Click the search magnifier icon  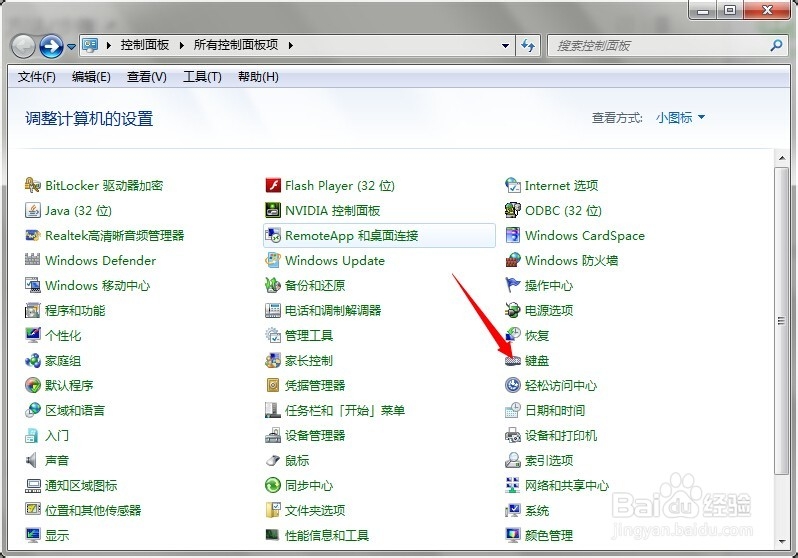pos(776,45)
